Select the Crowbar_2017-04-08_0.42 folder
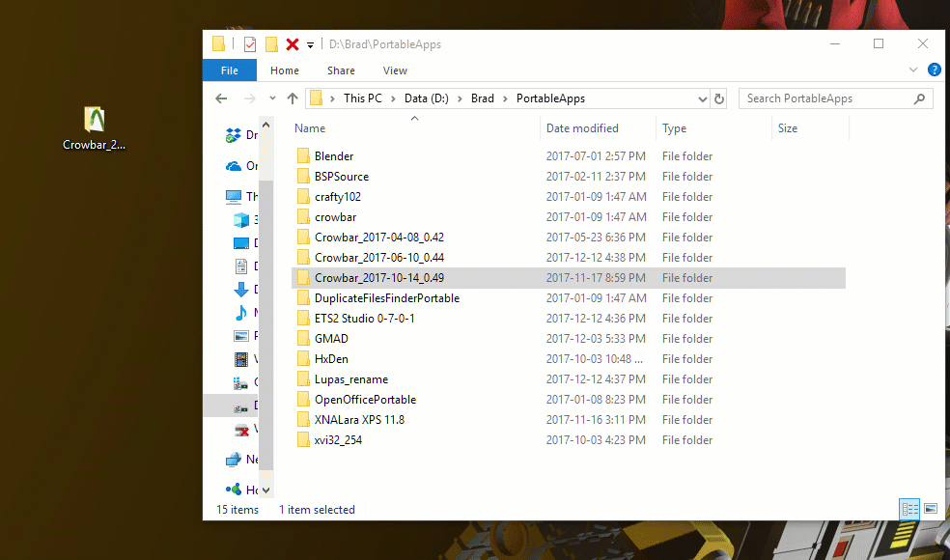 click(378, 238)
